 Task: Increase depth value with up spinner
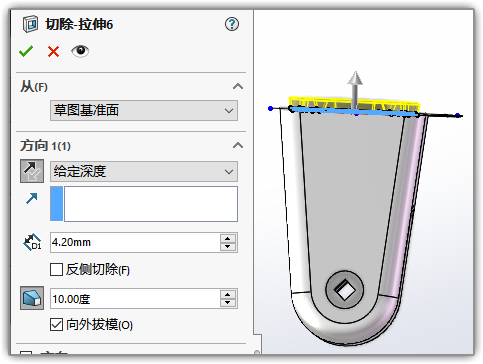tap(228, 238)
